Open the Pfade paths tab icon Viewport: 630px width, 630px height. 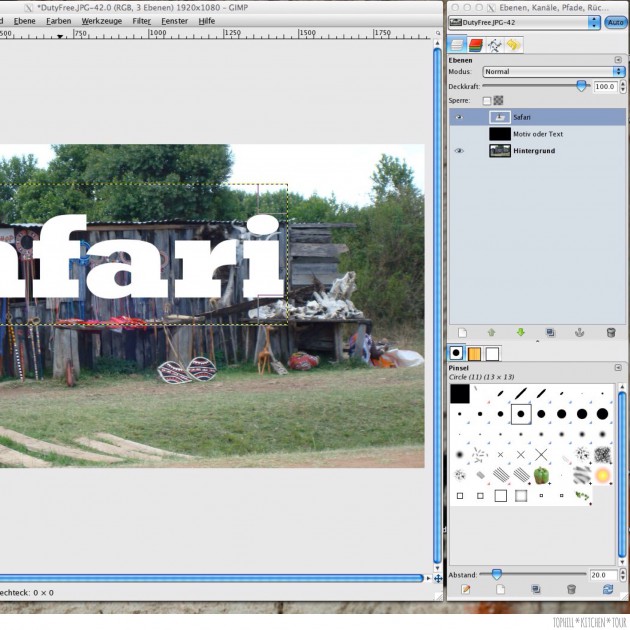tap(495, 45)
